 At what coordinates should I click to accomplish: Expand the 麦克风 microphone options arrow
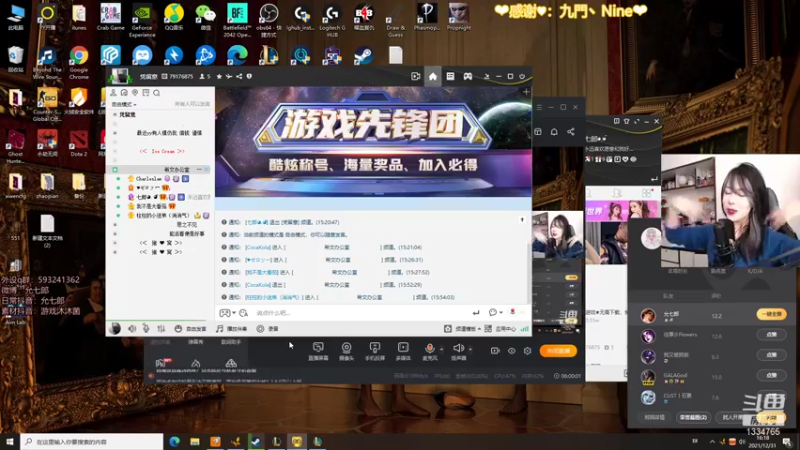(x=441, y=349)
